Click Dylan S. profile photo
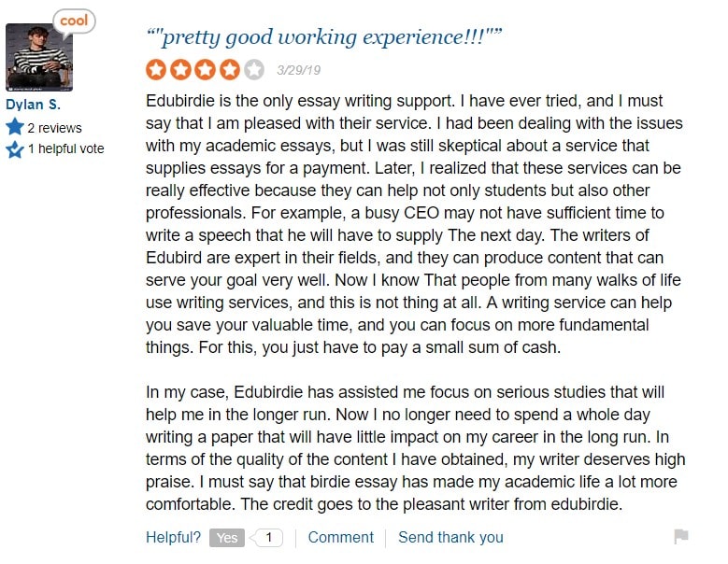This screenshot has width=728, height=564. [x=39, y=58]
